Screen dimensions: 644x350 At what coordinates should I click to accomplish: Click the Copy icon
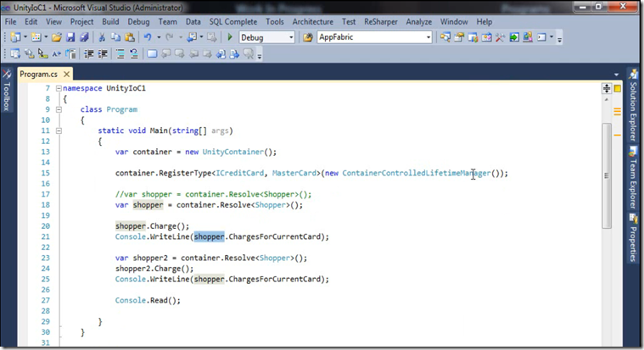coord(116,37)
